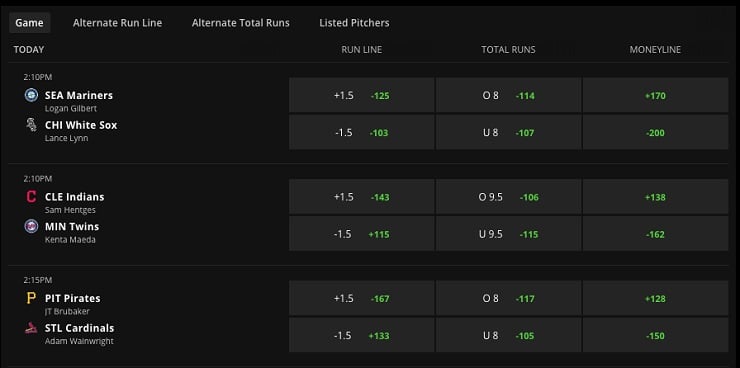
Task: Bet Cardinals -1.5 run line at +133
Action: (x=362, y=335)
